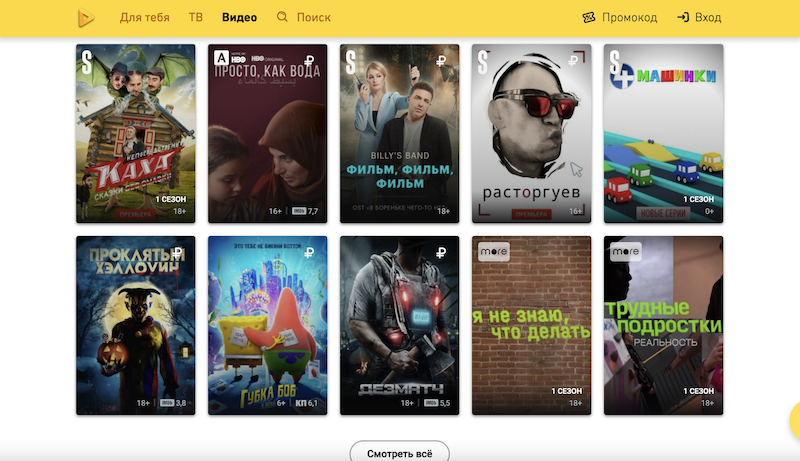
Task: Open the Каха poster
Action: coord(136,134)
